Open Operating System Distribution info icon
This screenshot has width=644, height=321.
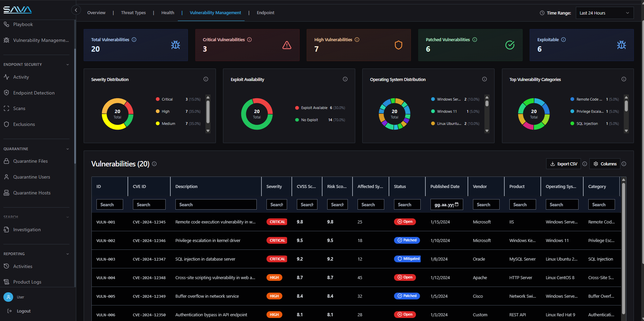484,79
